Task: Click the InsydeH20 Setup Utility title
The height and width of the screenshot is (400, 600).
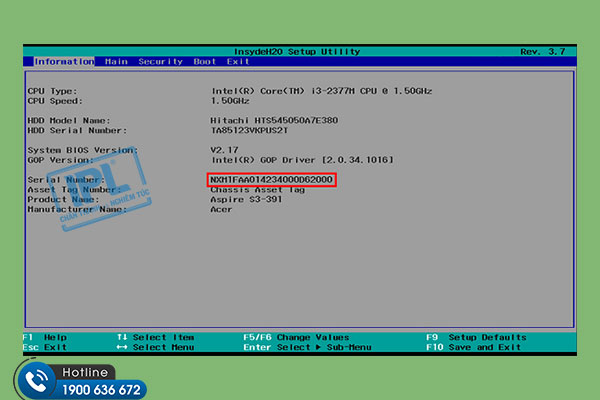Action: click(x=297, y=52)
